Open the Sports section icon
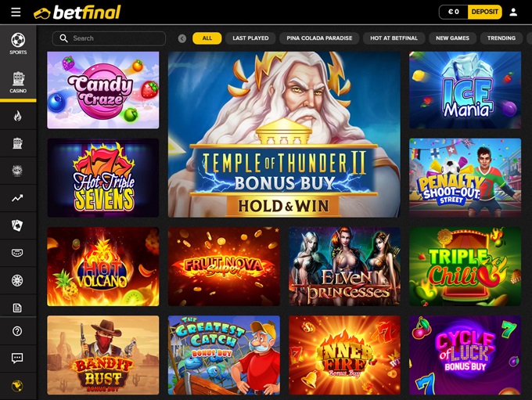The height and width of the screenshot is (400, 532). point(18,44)
